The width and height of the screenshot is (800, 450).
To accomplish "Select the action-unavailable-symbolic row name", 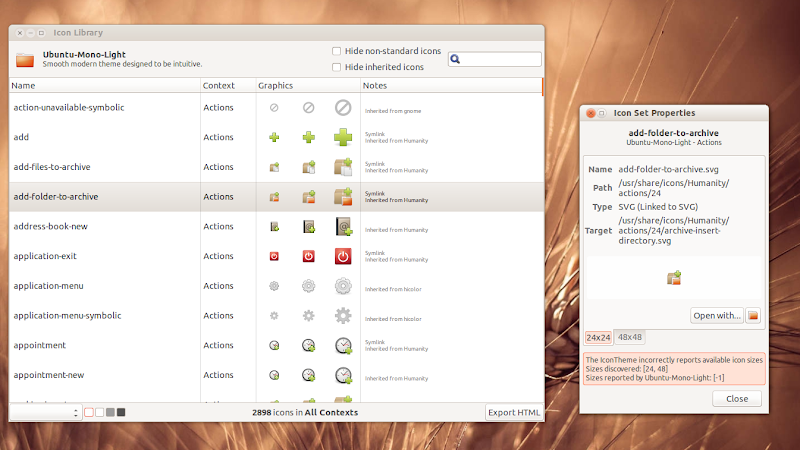I will [x=69, y=108].
